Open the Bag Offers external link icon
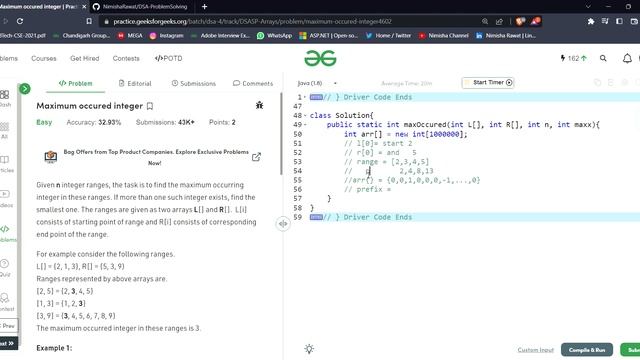This screenshot has height=360, width=640. [x=256, y=157]
